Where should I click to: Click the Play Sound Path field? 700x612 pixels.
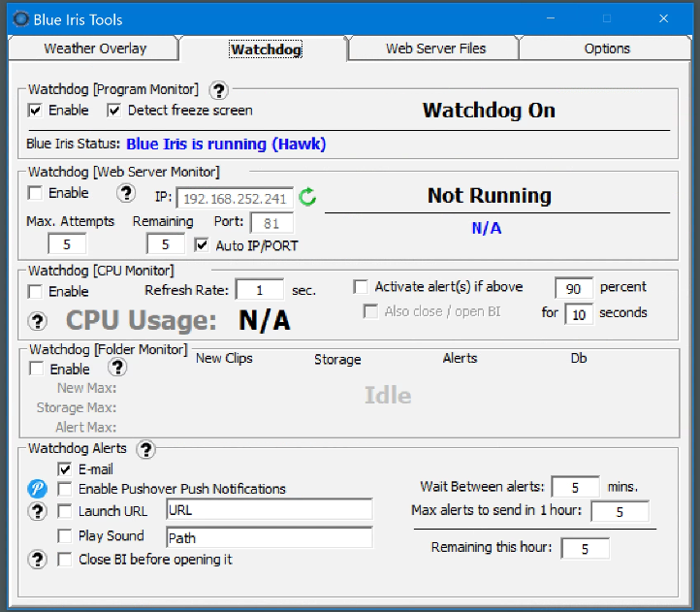[270, 537]
